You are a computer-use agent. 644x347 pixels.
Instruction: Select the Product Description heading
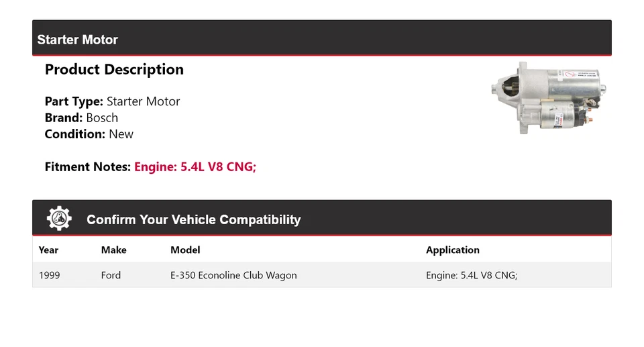tap(114, 70)
